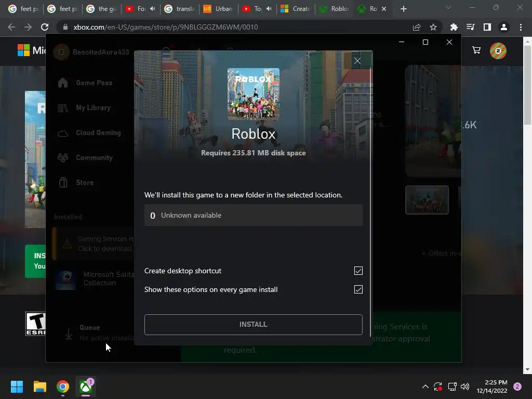Switch to the Urban Dictionary tab

218,9
